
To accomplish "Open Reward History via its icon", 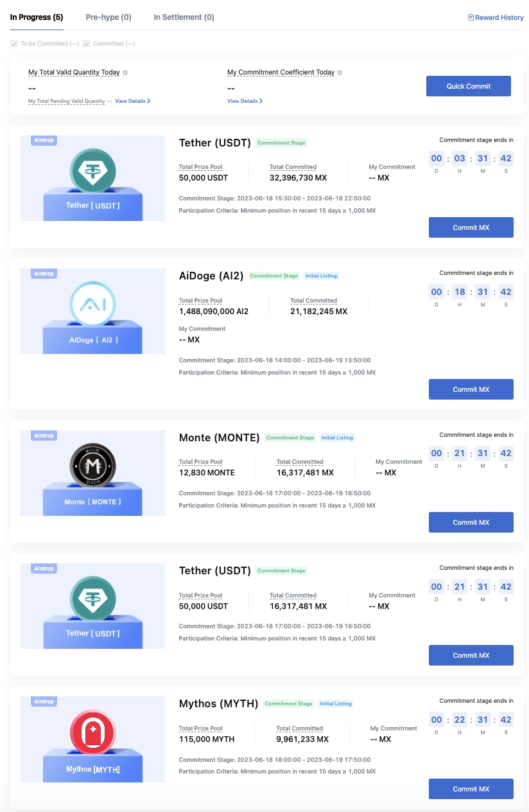I will pyautogui.click(x=471, y=17).
